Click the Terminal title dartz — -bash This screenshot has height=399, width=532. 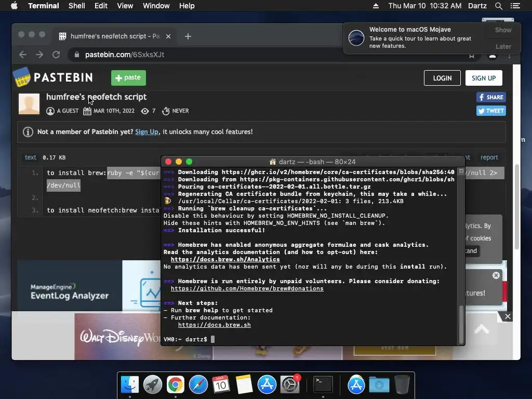312,162
